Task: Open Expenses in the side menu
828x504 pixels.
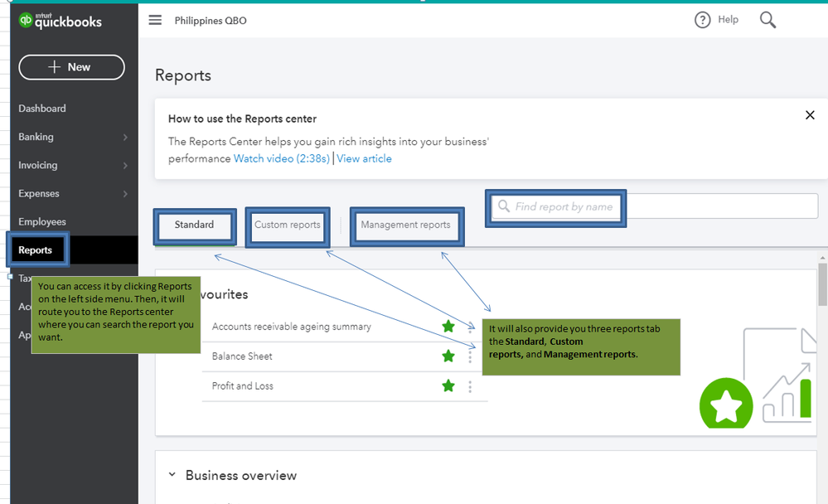Action: point(39,193)
